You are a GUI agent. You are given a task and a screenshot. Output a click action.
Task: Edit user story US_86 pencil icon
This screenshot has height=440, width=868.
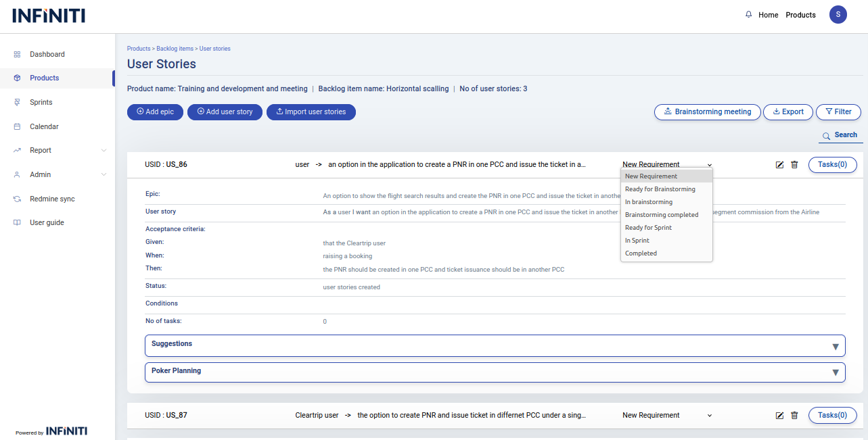coord(779,164)
